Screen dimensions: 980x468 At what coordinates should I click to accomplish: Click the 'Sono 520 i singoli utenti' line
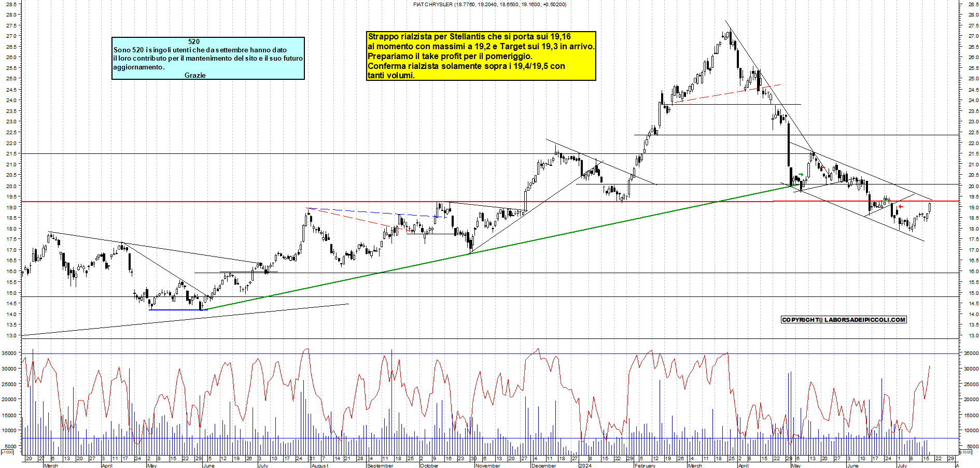200,50
